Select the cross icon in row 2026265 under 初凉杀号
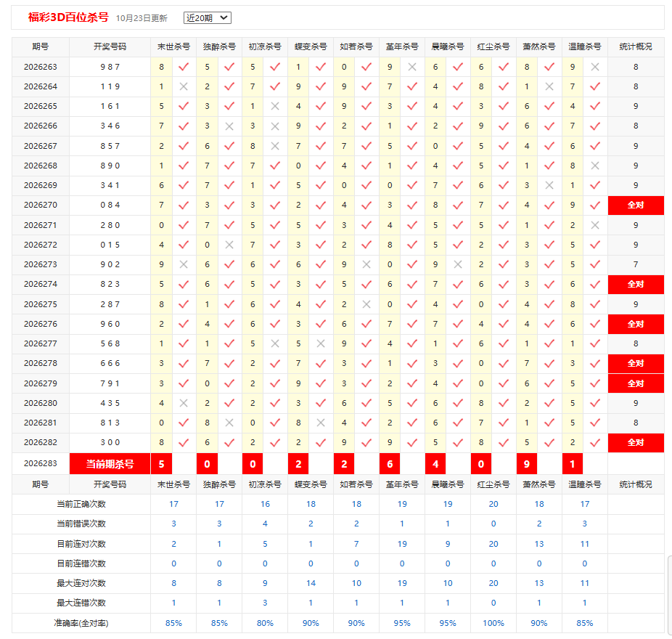Screen dimensions: 672x639 point(275,106)
